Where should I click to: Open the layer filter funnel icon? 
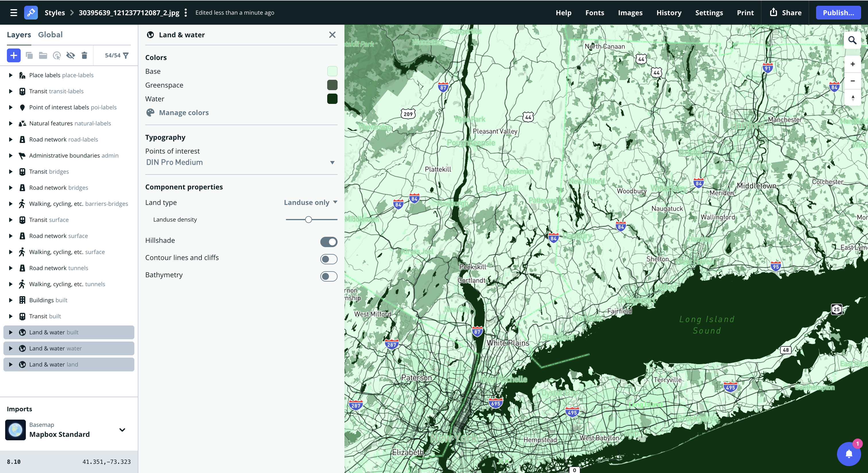coord(126,55)
